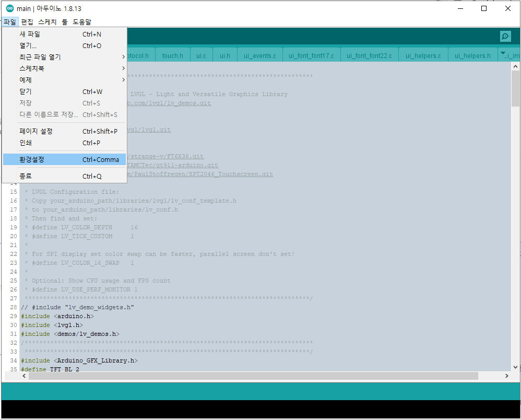The height and width of the screenshot is (420, 521).
Task: Switch to the ui_font_font17.c tab
Action: [x=311, y=55]
